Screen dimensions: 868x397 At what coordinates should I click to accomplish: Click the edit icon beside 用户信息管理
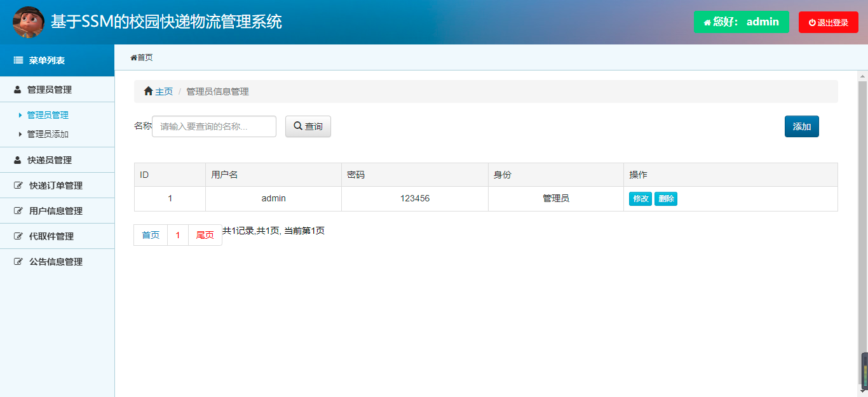[x=18, y=211]
